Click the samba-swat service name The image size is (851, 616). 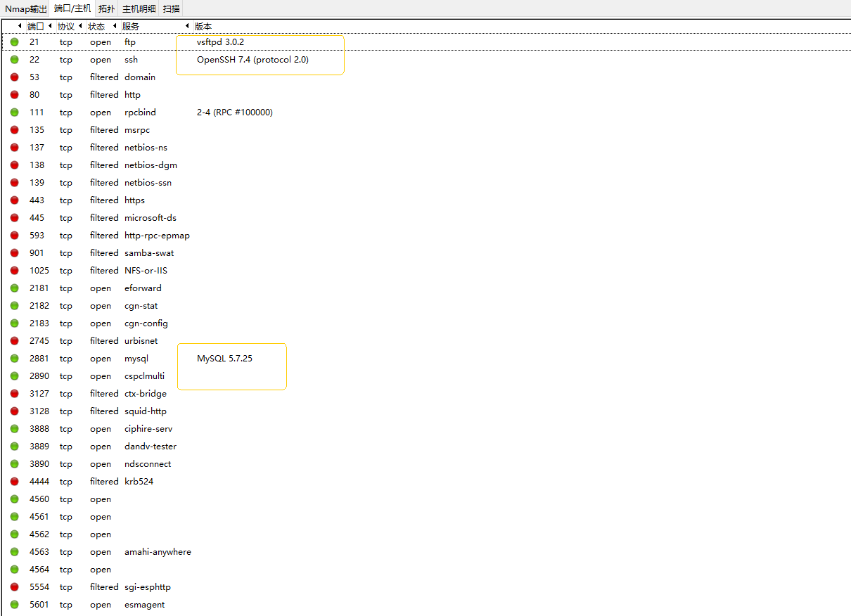click(x=149, y=253)
